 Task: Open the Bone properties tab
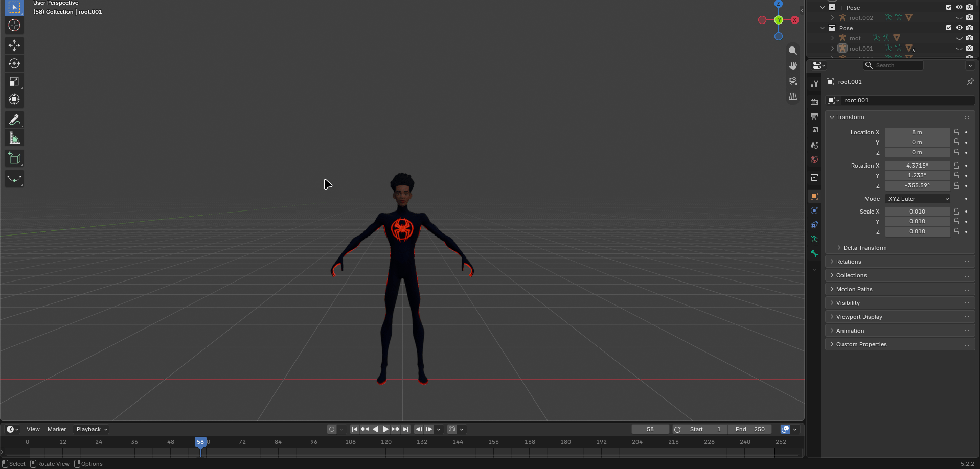click(814, 253)
